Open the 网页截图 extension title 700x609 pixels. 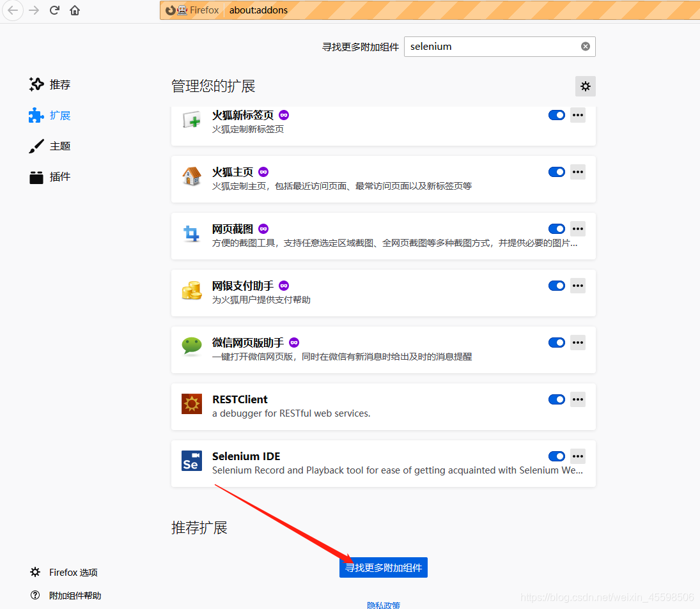click(x=233, y=229)
